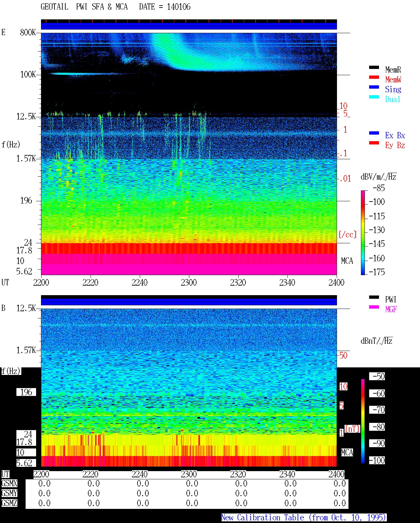
Task: Select the GSMY row label
Action: tap(9, 493)
